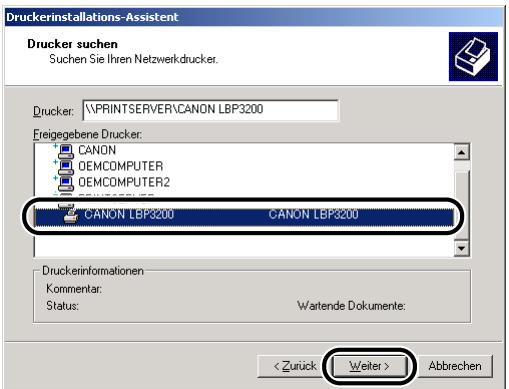Image resolution: width=509 pixels, height=389 pixels.
Task: Click the second CANON LBP3200 column text
Action: (x=313, y=214)
